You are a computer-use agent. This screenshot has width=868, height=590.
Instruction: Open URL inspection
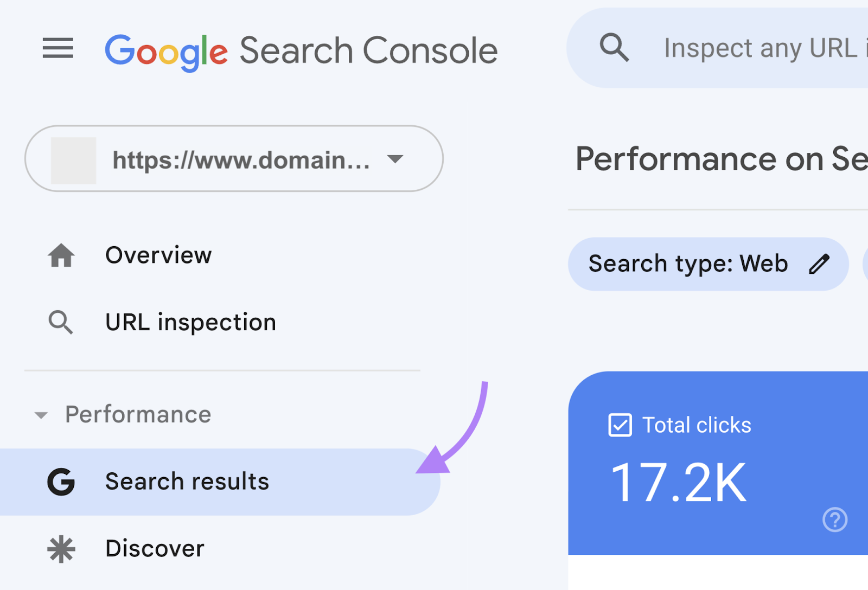coord(191,322)
